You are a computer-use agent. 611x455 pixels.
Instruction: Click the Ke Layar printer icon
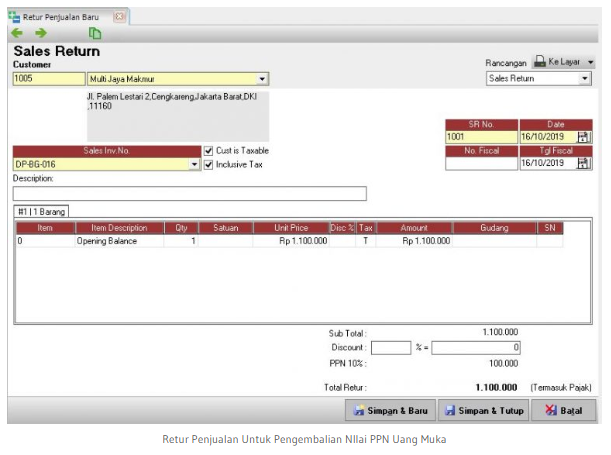click(540, 62)
